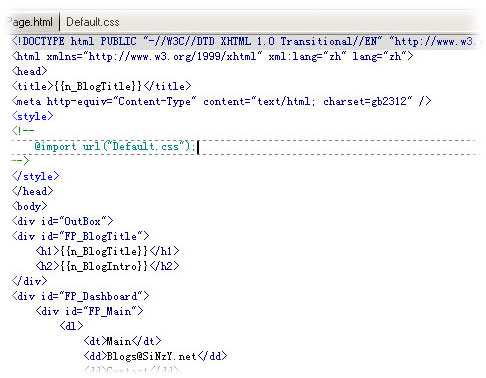Click the dd Blogs@SiNzY.net line
Viewport: 486px width, 378px height.
pyautogui.click(x=155, y=356)
